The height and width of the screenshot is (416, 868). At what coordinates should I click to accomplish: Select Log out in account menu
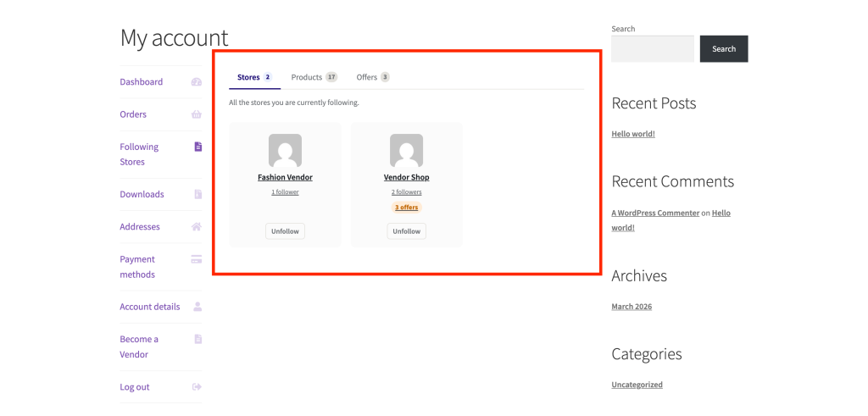[x=135, y=387]
